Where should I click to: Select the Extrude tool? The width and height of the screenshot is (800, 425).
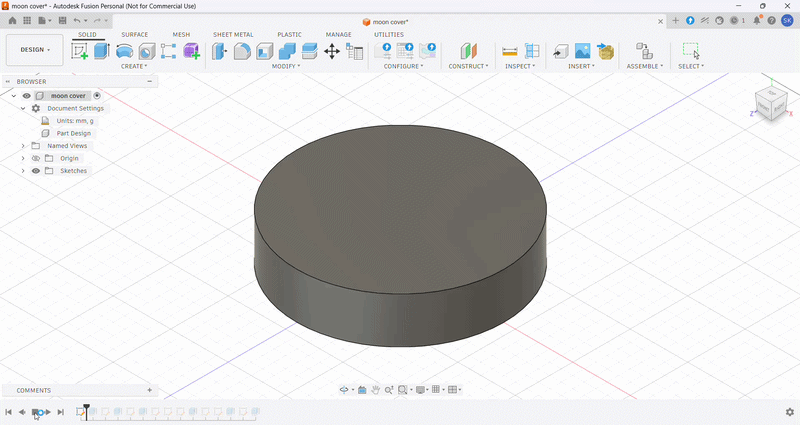pyautogui.click(x=102, y=51)
